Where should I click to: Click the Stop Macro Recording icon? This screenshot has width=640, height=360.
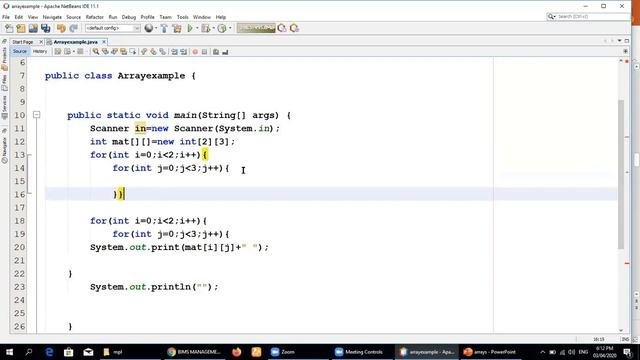tap(204, 52)
